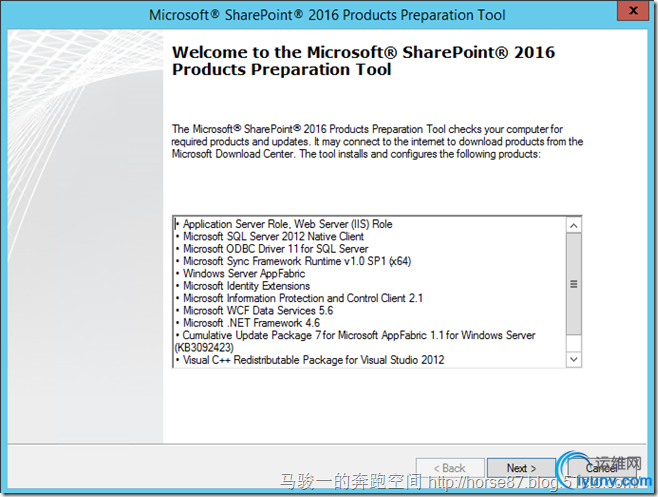Click the description paragraph mentioning Microsoft Download Center
This screenshot has height=497, width=658.
pyautogui.click(x=377, y=141)
